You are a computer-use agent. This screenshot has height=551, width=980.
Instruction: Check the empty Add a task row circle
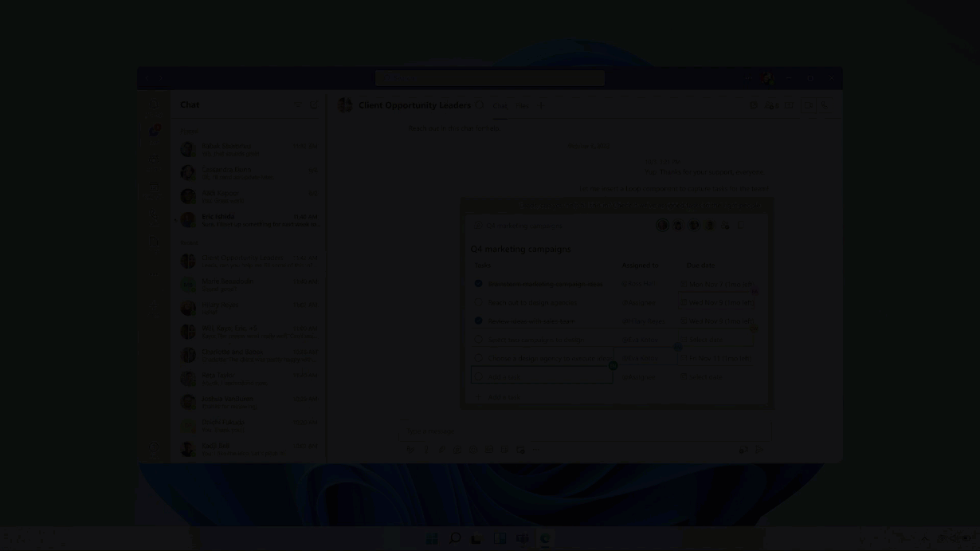pos(478,377)
